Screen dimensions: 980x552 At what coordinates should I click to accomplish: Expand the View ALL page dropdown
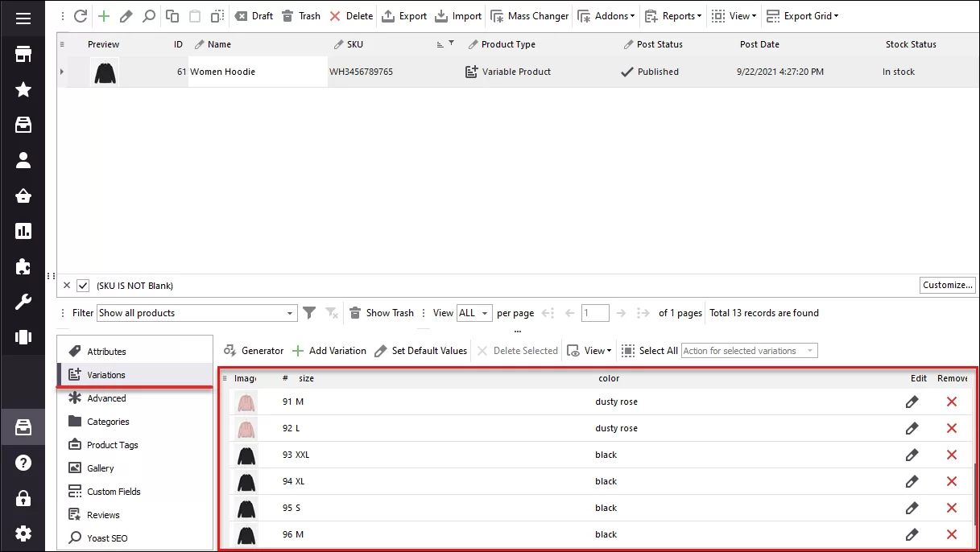pyautogui.click(x=474, y=313)
